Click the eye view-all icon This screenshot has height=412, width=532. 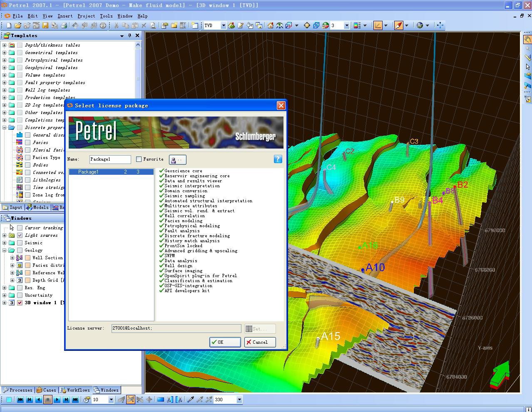(280, 25)
